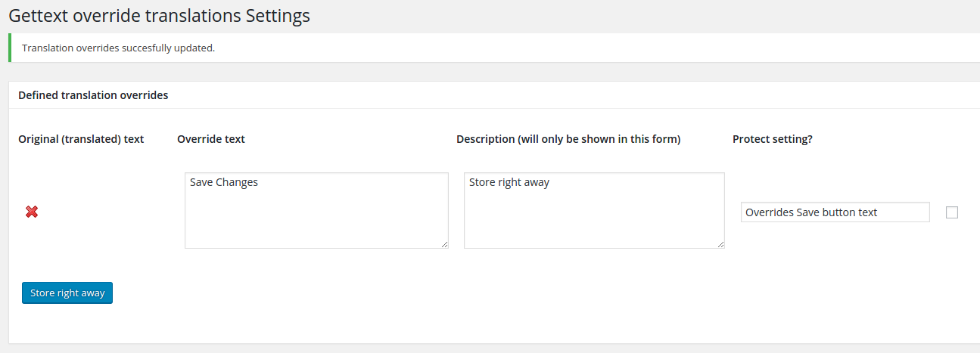Image resolution: width=980 pixels, height=353 pixels.
Task: Click the green stripe of the success notice
Action: click(x=10, y=48)
